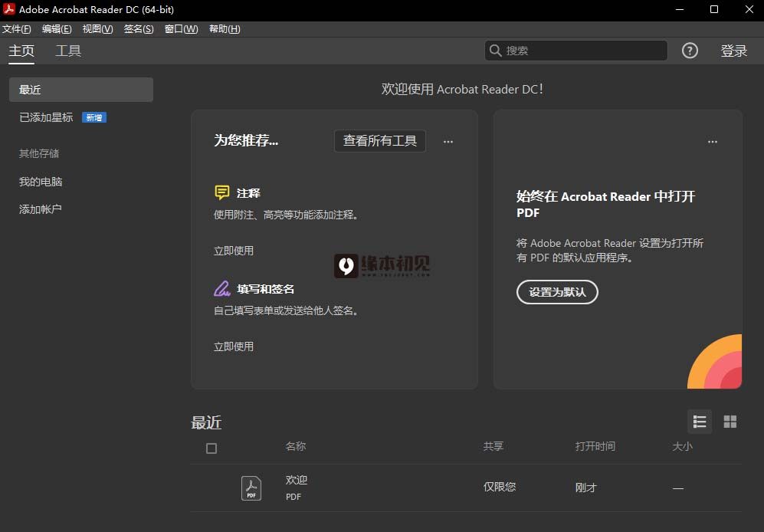Click the PDF file icon for 欢迎

point(251,488)
